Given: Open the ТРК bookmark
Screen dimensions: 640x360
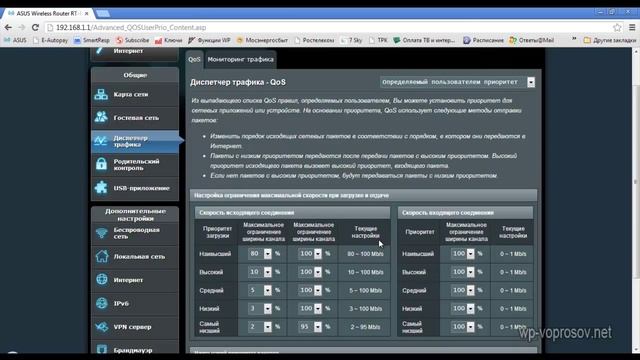Looking at the screenshot, I should click(378, 40).
